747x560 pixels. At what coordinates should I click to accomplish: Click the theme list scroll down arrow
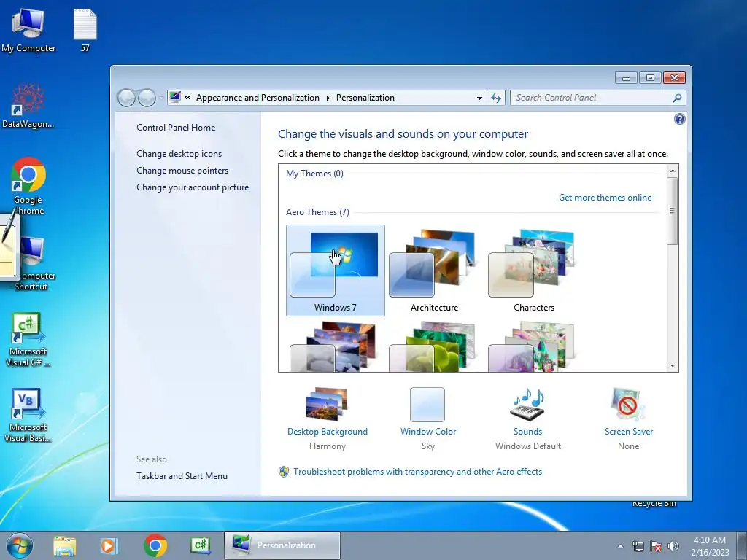click(x=673, y=366)
